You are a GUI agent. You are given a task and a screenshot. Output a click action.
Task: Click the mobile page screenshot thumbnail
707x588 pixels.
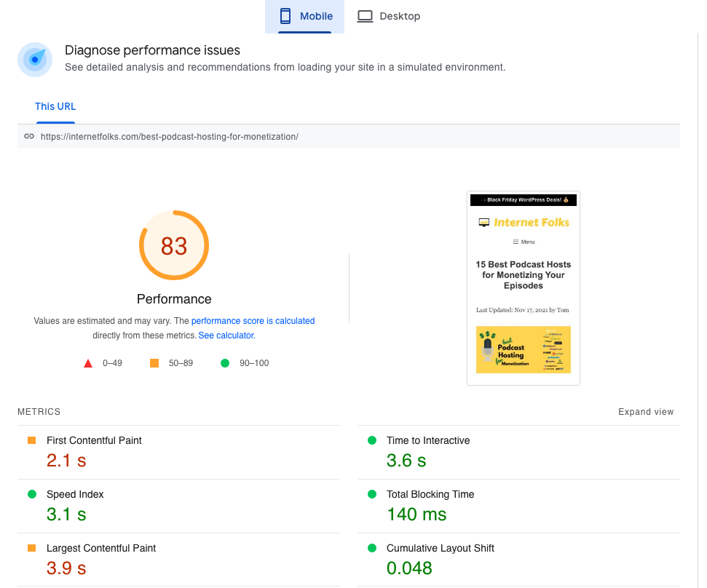[524, 288]
